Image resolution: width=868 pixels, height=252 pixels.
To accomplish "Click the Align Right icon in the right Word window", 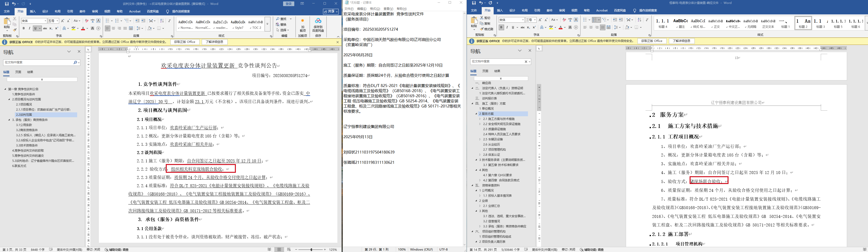I will coord(597,27).
